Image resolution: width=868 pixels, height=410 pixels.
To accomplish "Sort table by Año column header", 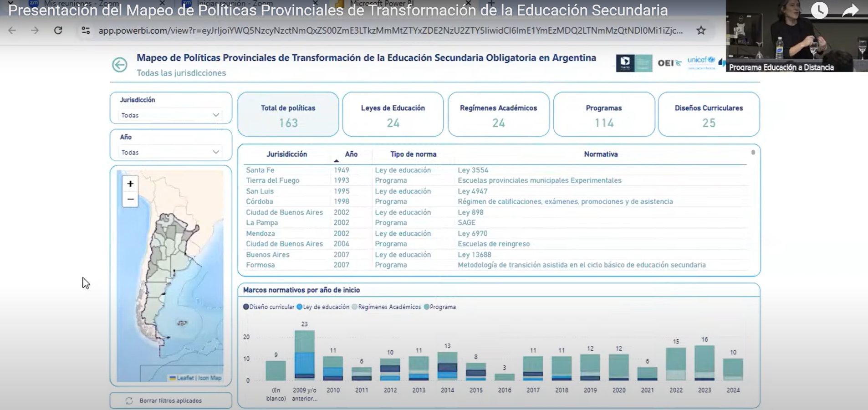I will click(351, 154).
